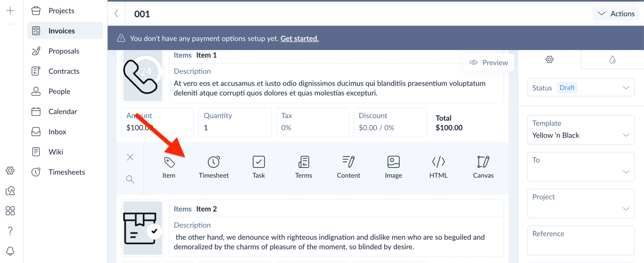Add a Content block
The image size is (644, 263).
(x=348, y=167)
